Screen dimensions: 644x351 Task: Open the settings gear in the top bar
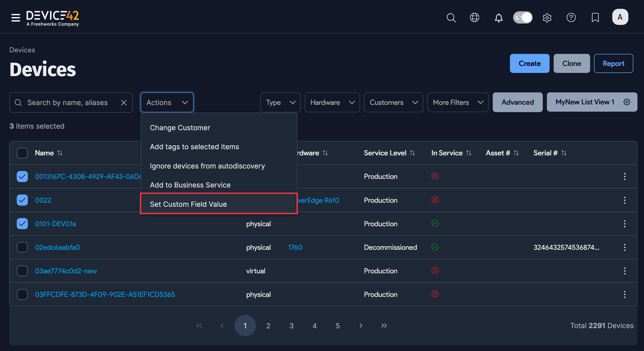pyautogui.click(x=547, y=17)
